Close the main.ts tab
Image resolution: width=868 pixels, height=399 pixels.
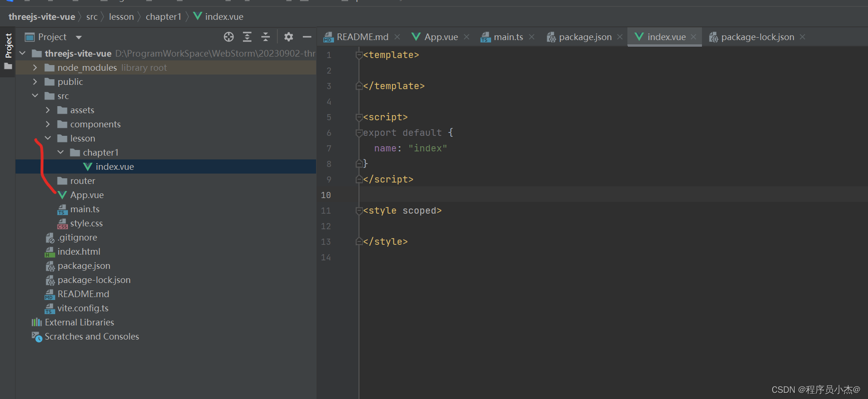click(x=532, y=37)
